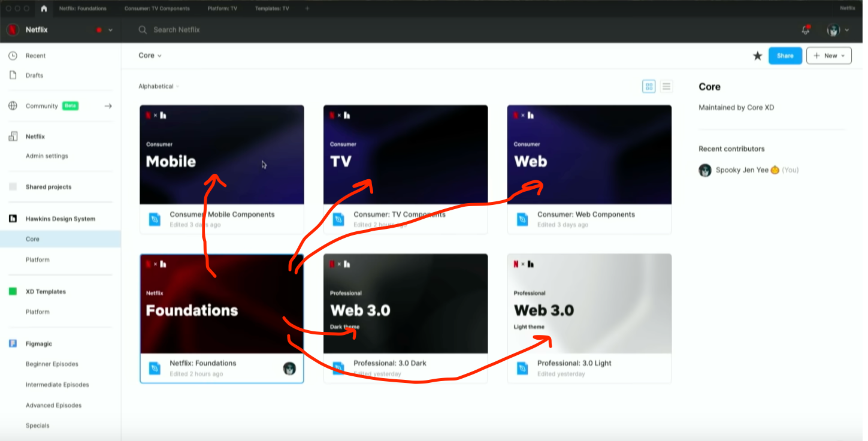Click the name "Spooky Jen Yee"
The width and height of the screenshot is (868, 441).
742,170
